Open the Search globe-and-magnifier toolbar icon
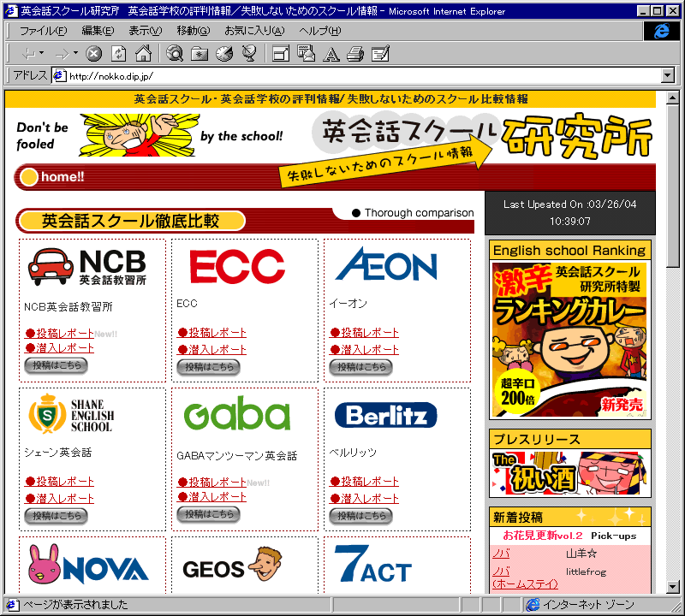685x616 pixels. tap(175, 54)
